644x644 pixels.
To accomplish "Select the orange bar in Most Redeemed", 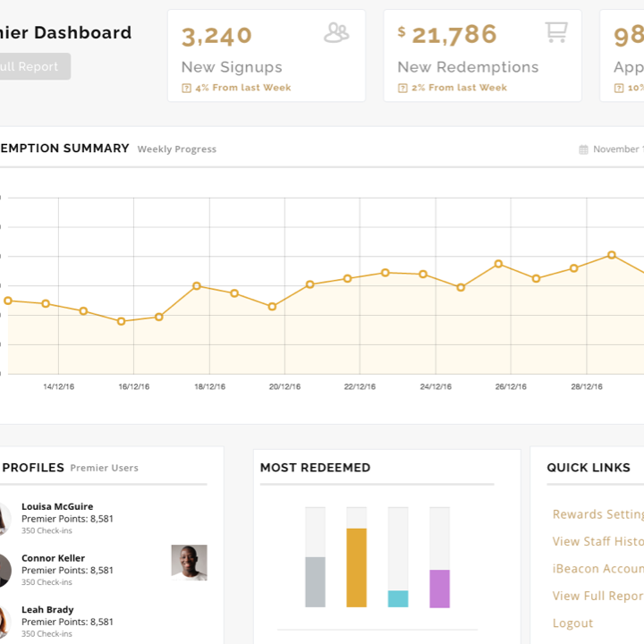I will (x=356, y=567).
